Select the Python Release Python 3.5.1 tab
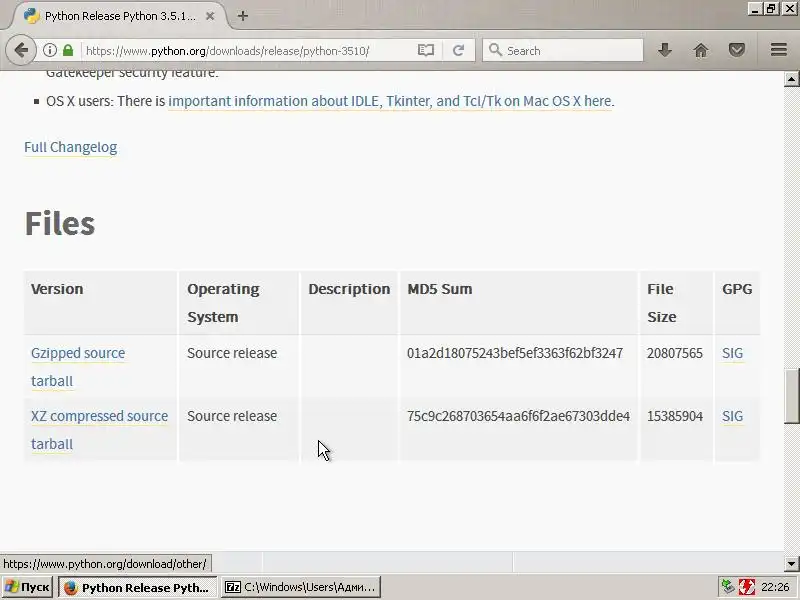Image resolution: width=800 pixels, height=600 pixels. pyautogui.click(x=118, y=16)
